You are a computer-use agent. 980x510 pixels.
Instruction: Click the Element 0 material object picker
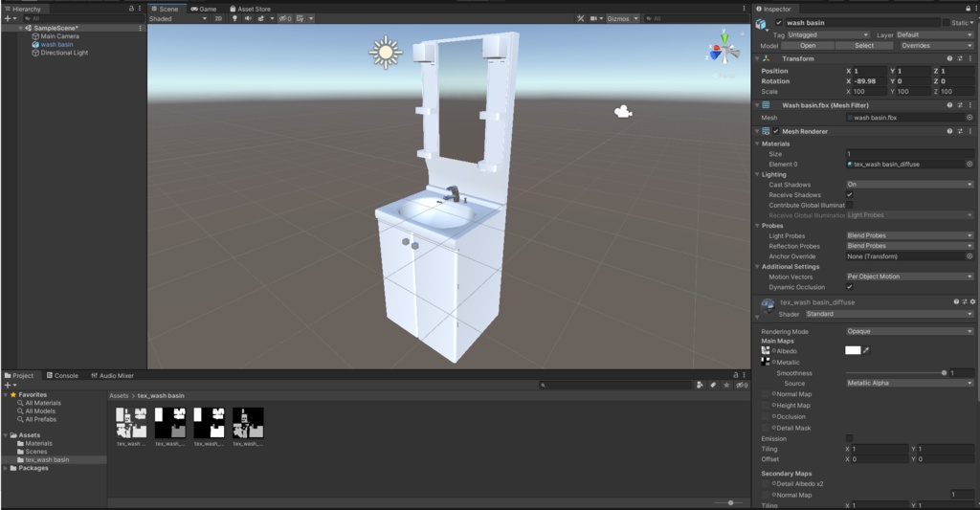click(969, 164)
